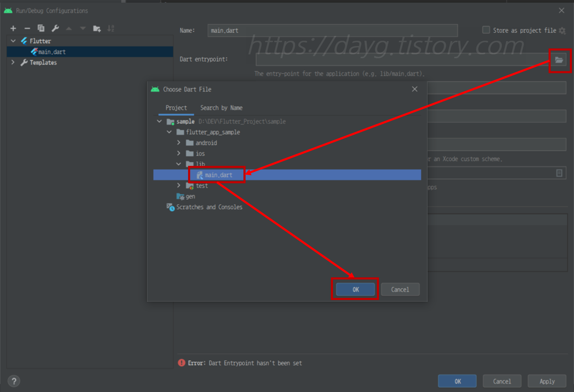Select the android folder row

(201, 143)
